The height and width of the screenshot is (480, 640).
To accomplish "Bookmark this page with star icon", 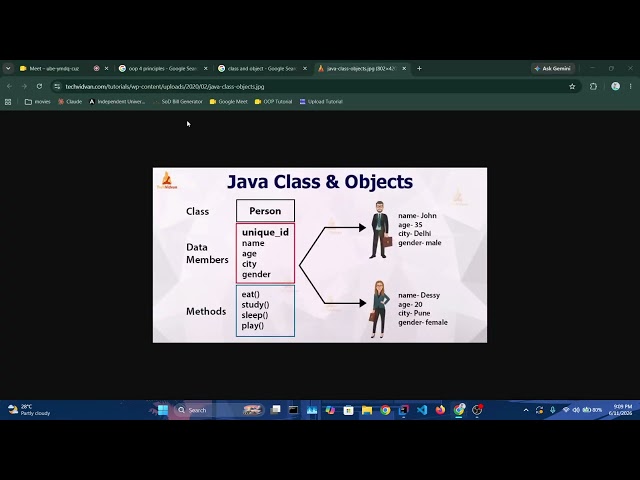I will pyautogui.click(x=572, y=87).
